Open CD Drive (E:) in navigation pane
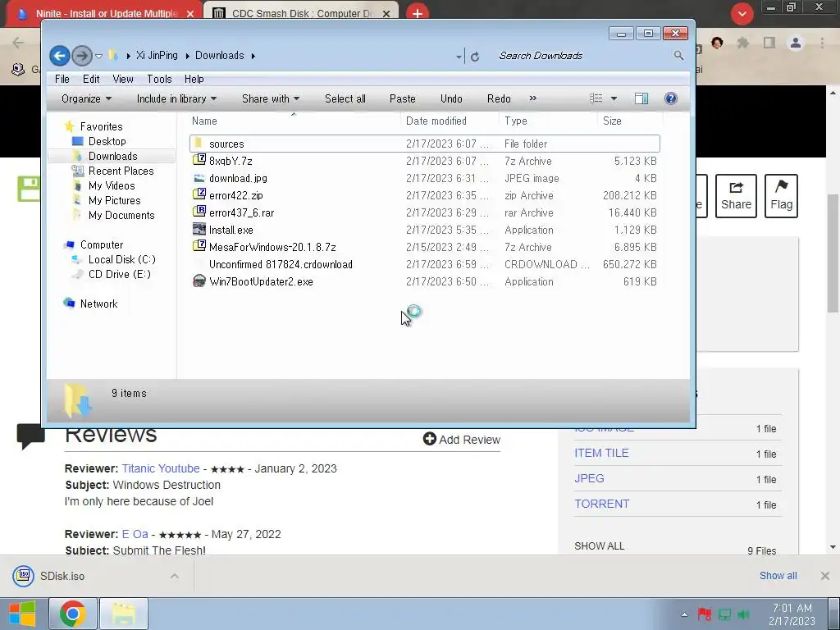Viewport: 840px width, 630px height. click(120, 274)
